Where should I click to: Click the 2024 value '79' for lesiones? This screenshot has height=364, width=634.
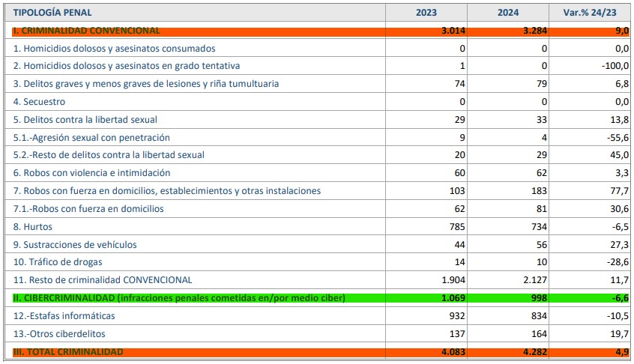click(x=541, y=84)
